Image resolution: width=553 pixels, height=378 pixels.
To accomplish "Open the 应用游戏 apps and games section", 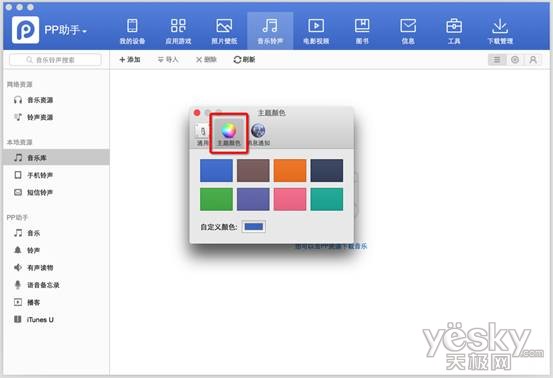I will [178, 31].
